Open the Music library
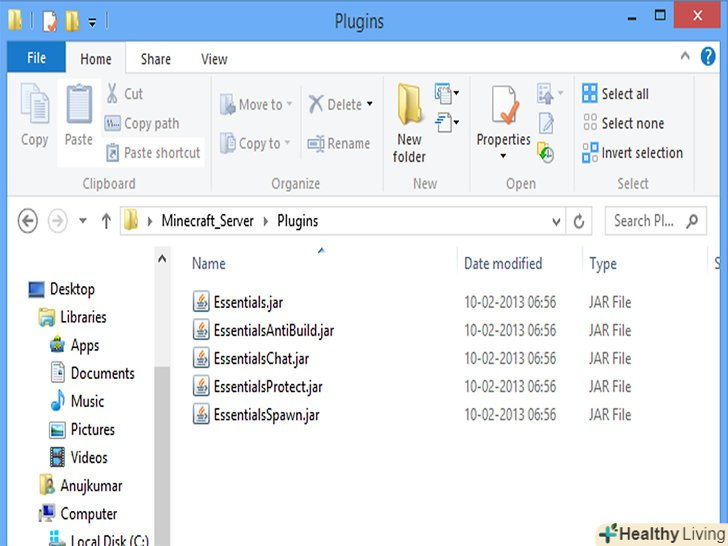 pos(87,401)
